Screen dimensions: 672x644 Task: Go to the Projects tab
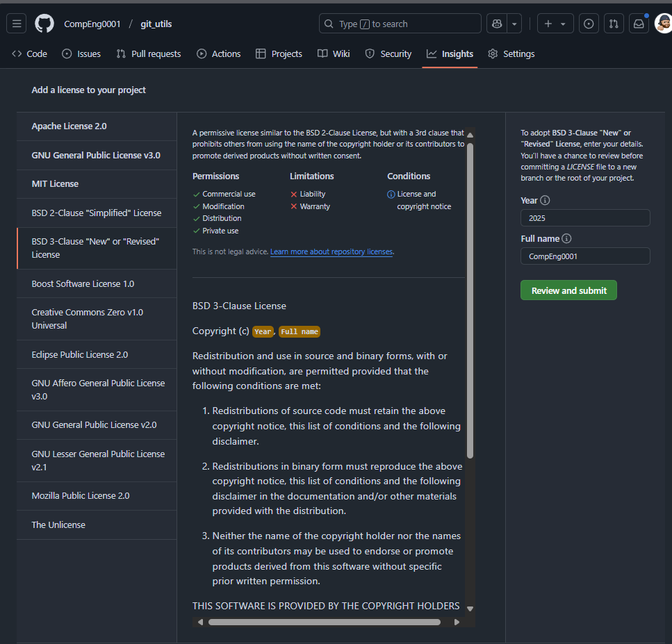pyautogui.click(x=279, y=54)
